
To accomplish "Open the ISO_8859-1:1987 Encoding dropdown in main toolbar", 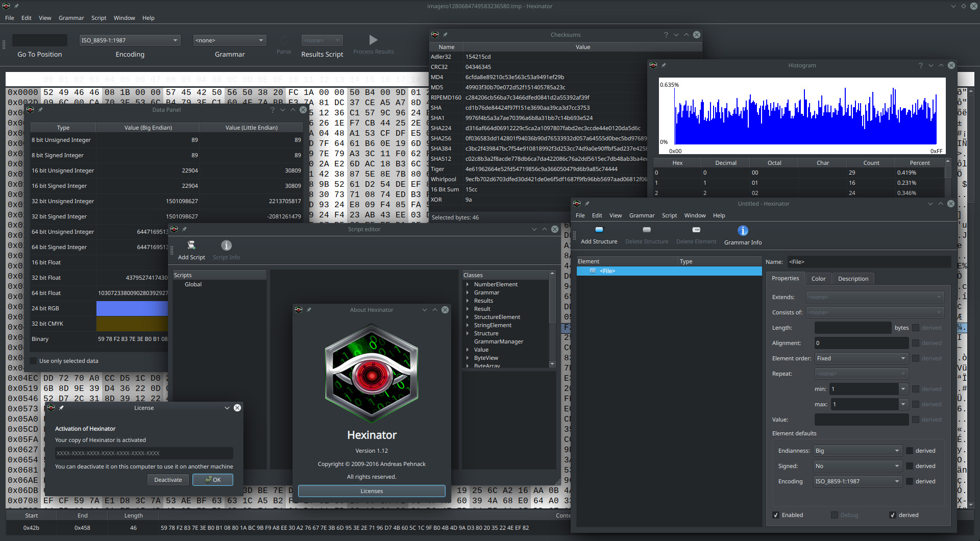I will pyautogui.click(x=130, y=40).
